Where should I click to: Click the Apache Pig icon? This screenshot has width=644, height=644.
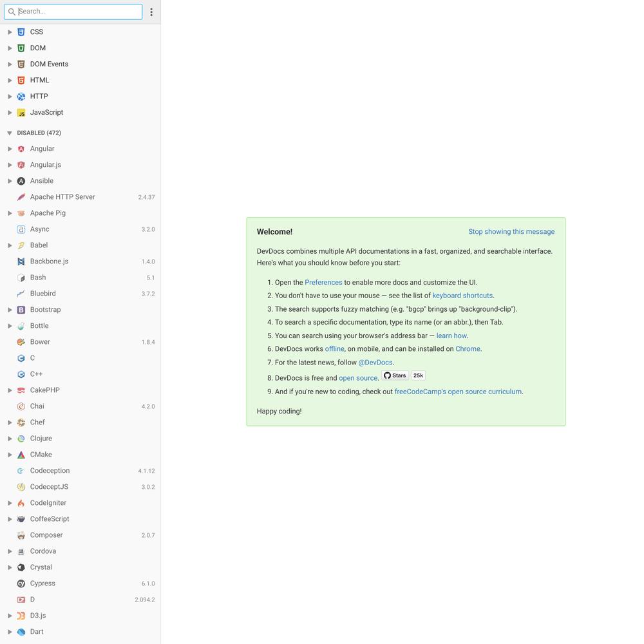click(x=21, y=213)
